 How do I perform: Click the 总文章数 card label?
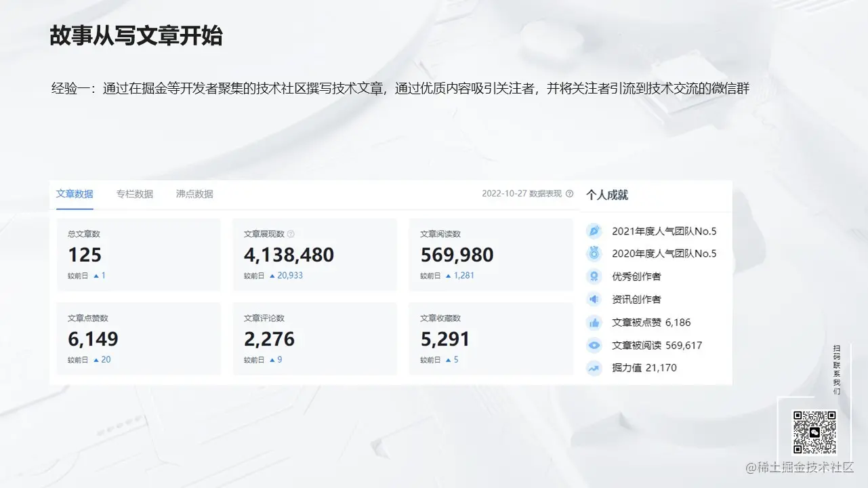point(84,234)
